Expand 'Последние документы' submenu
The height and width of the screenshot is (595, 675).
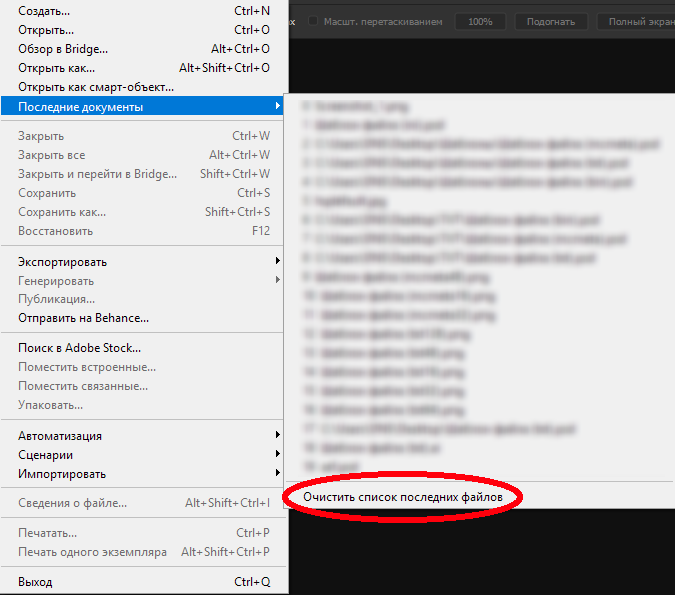(142, 106)
